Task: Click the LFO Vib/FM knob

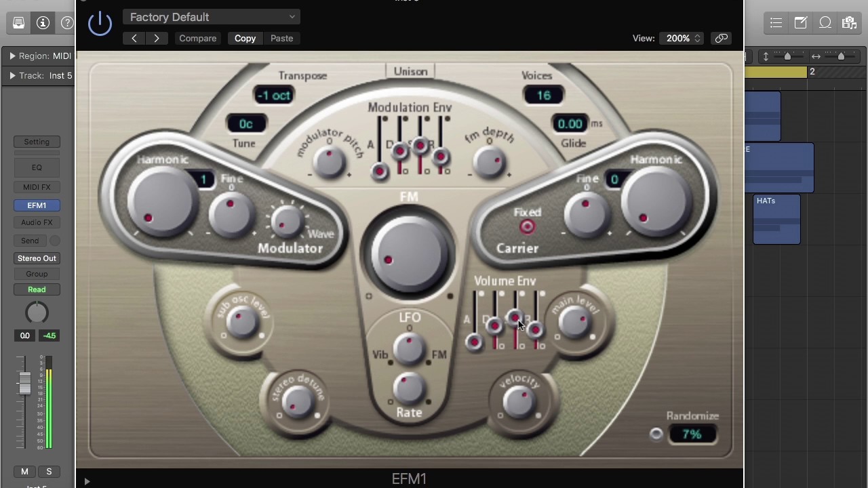Action: click(409, 348)
